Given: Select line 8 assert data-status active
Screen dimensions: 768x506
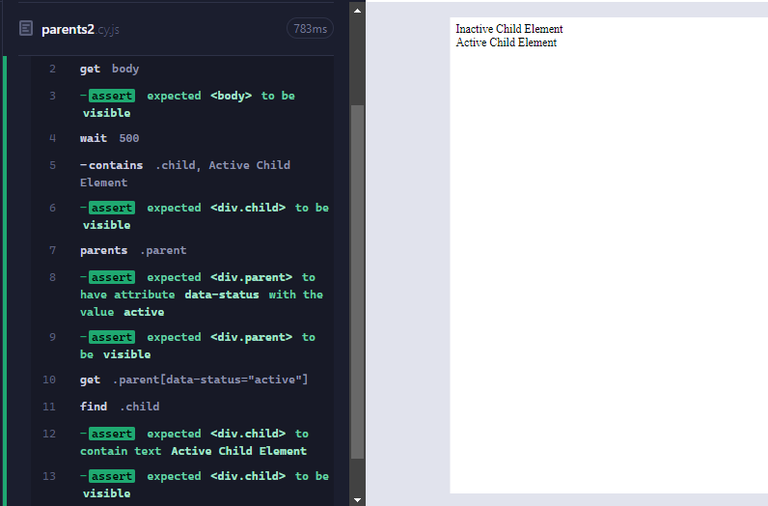Looking at the screenshot, I should point(182,294).
